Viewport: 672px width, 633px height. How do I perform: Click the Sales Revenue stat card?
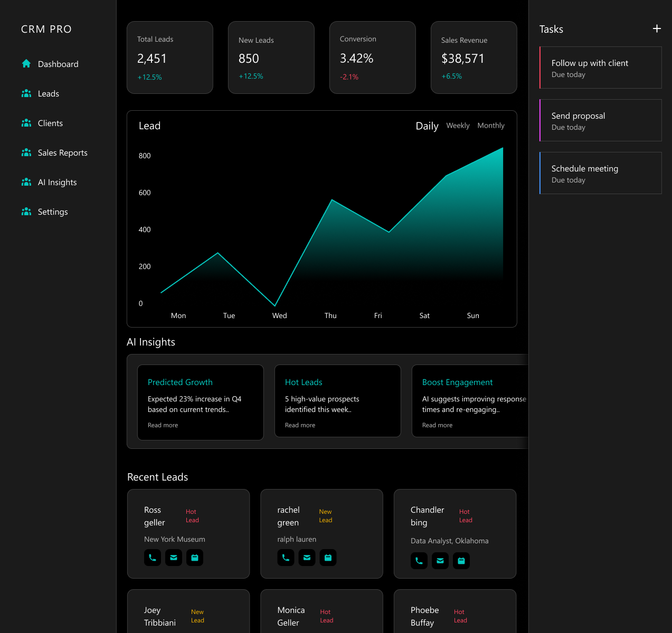pyautogui.click(x=474, y=57)
